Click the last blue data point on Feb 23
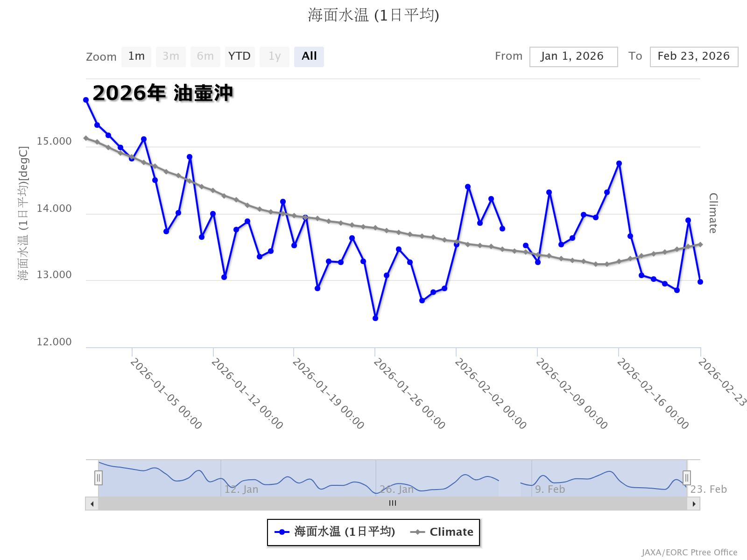Screen dimensions: 747x560 700,282
